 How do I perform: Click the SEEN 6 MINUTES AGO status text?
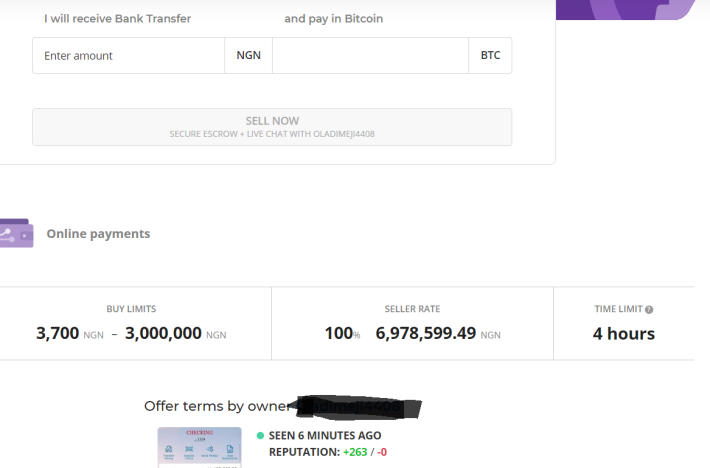tap(325, 435)
